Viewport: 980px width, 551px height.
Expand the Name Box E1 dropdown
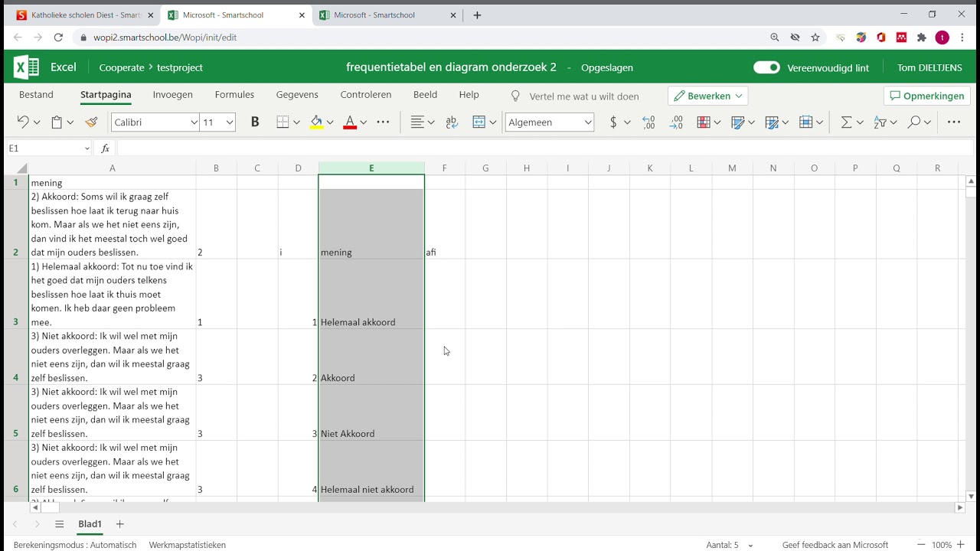[x=87, y=148]
